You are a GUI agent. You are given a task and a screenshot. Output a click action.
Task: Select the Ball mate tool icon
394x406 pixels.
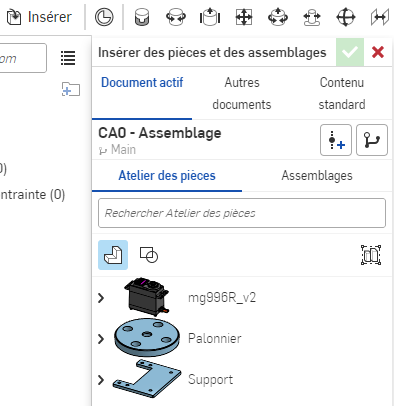coord(346,17)
